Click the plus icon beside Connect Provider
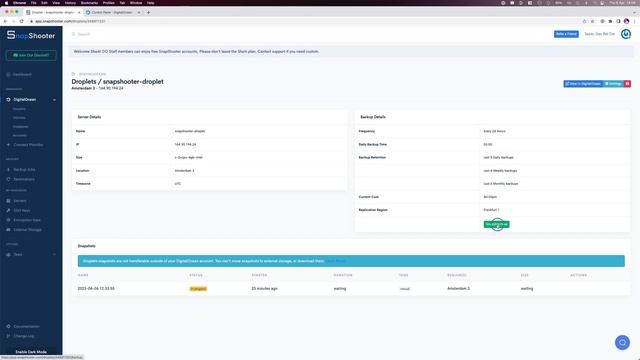Viewport: 640px width, 360px height. 8,145
